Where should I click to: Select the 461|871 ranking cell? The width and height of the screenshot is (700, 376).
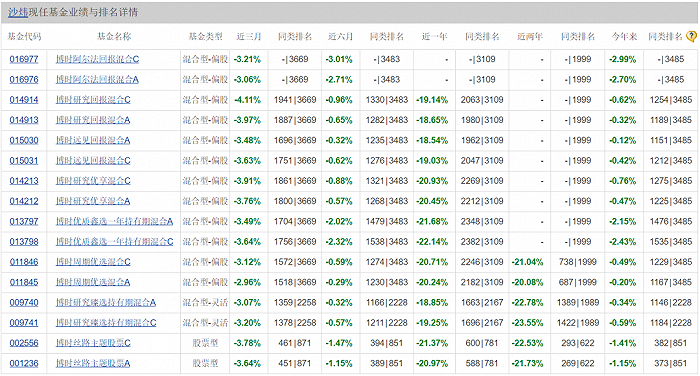click(295, 343)
